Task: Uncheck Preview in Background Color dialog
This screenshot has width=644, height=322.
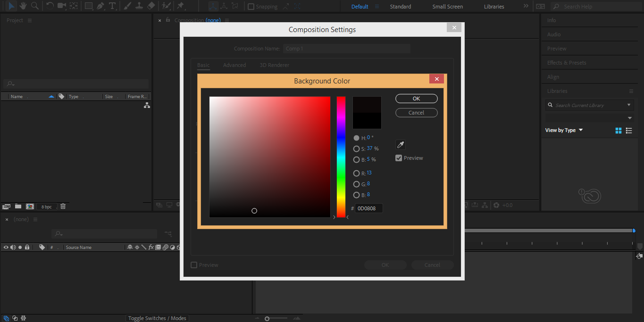Action: [399, 158]
